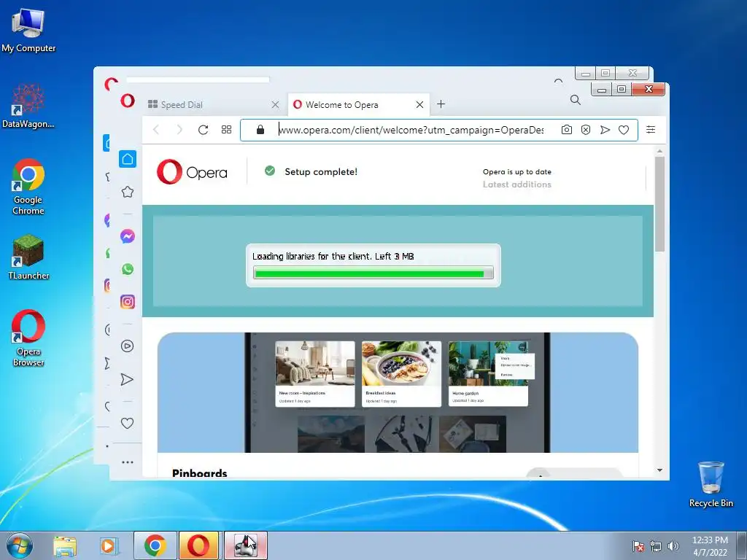Click the Opera taskbar button
Viewport: 747px width, 560px height.
coord(198,545)
